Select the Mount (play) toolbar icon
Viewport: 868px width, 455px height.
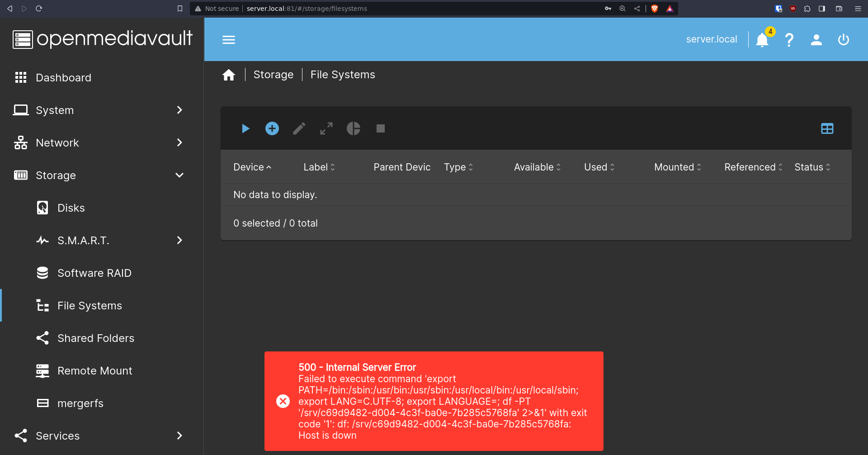pyautogui.click(x=245, y=128)
